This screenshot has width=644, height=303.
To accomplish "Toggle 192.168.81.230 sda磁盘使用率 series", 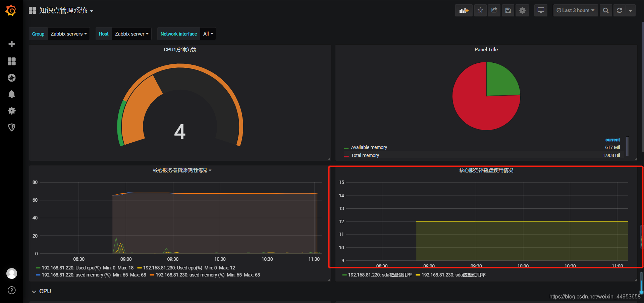I will coord(453,275).
